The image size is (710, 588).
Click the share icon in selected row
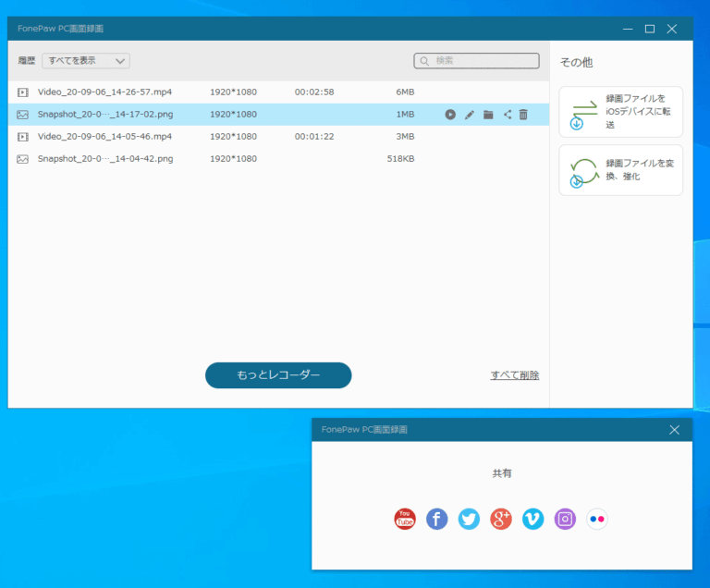(x=508, y=115)
